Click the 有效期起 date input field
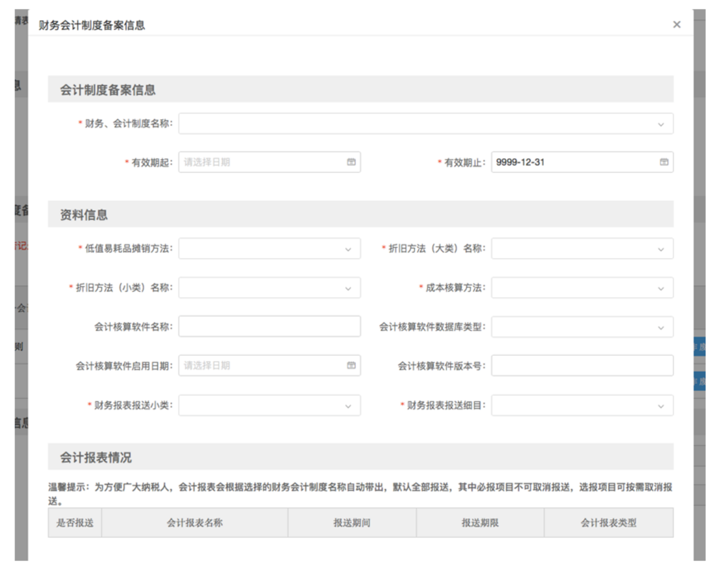Viewport: 728px width, 568px height. [260, 162]
